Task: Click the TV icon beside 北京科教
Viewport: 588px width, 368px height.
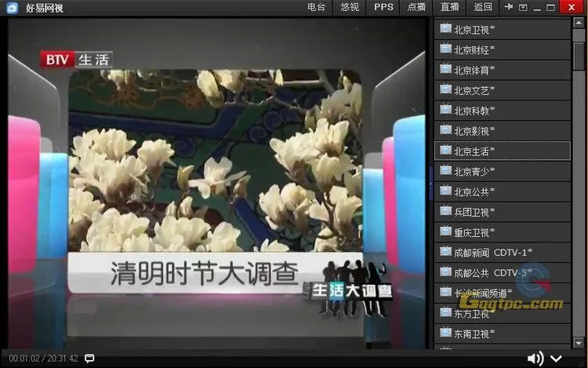Action: point(445,109)
